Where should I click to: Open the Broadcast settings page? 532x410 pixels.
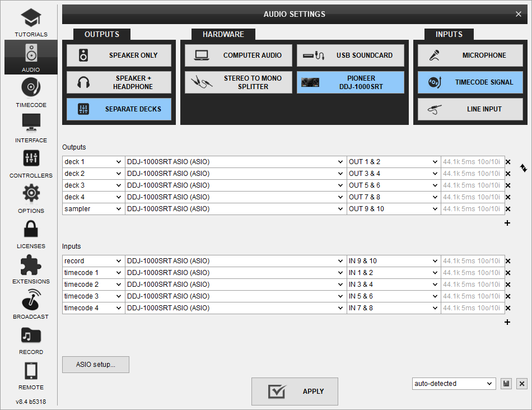click(31, 304)
